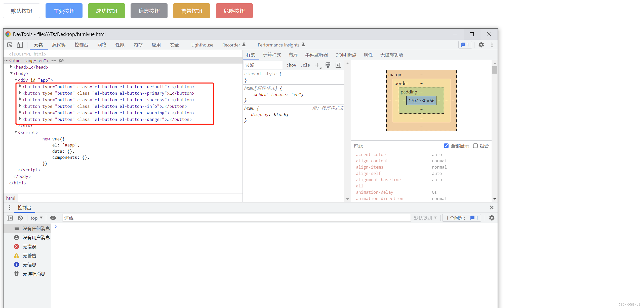Click the red 危险按钮 button
Image resolution: width=644 pixels, height=308 pixels.
coord(234,11)
